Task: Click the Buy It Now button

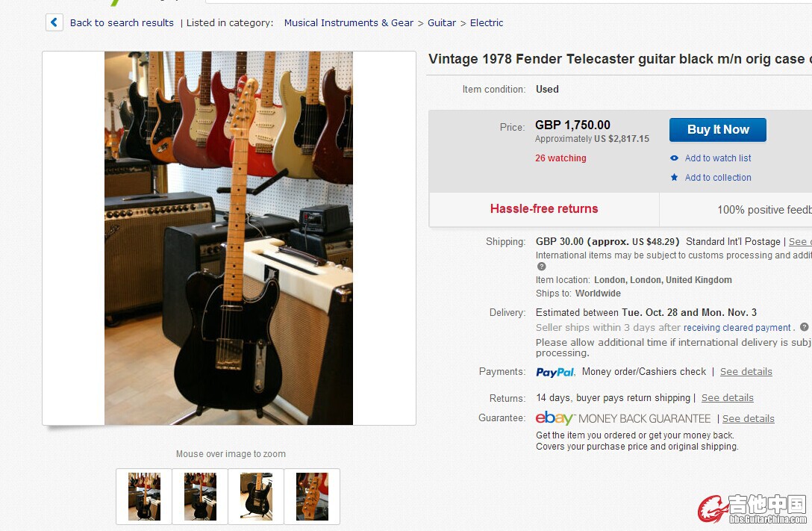Action: coord(718,129)
